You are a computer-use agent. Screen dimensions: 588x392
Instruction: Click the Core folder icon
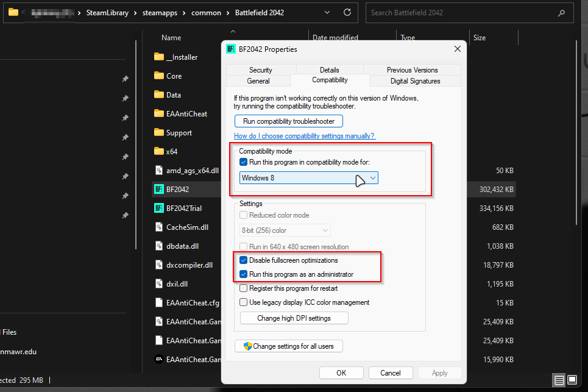159,76
